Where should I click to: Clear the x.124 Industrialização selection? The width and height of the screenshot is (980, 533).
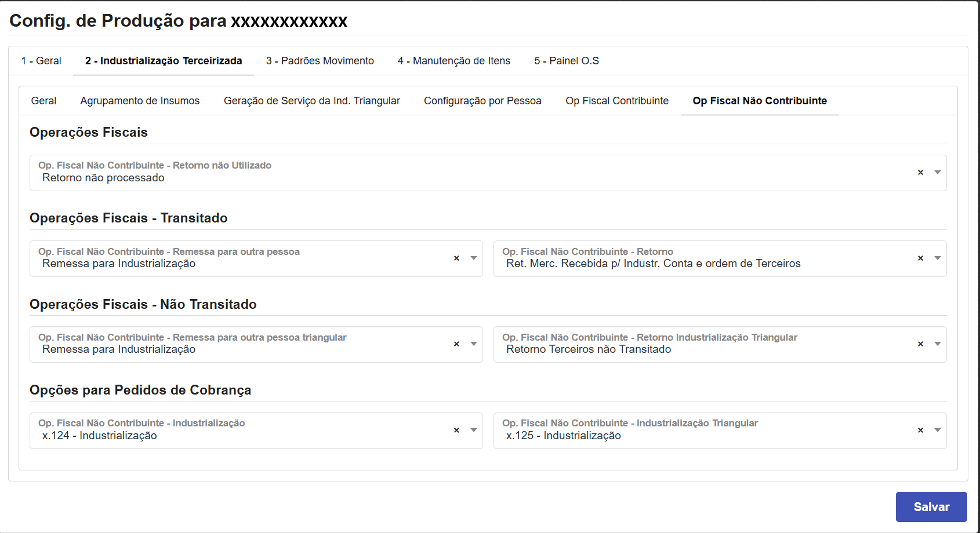pyautogui.click(x=456, y=430)
